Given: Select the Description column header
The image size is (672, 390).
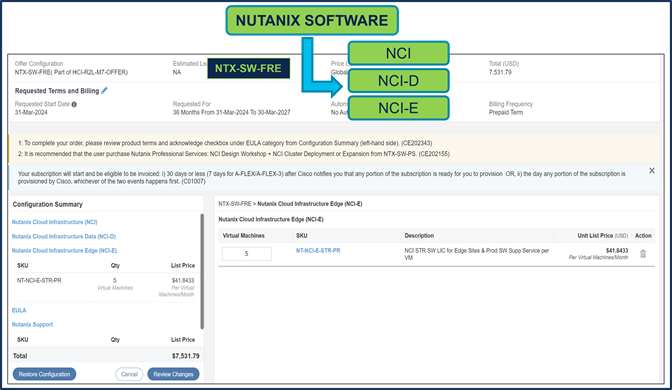Looking at the screenshot, I should click(x=419, y=236).
